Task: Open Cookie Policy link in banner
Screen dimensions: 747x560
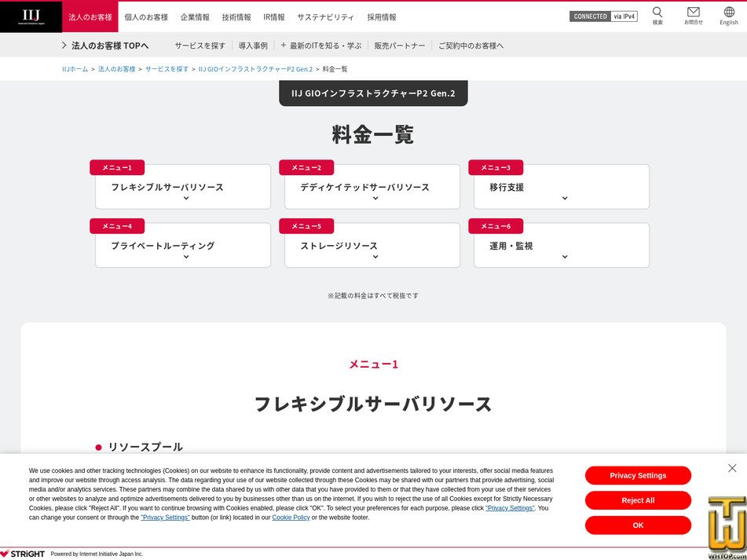Action: pos(291,518)
